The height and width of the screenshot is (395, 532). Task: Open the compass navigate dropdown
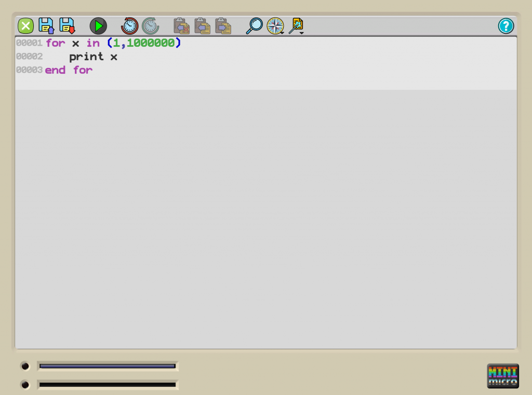pyautogui.click(x=275, y=26)
